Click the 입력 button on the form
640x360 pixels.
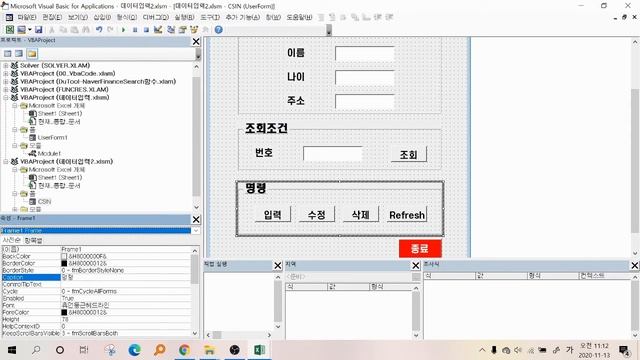pyautogui.click(x=273, y=214)
